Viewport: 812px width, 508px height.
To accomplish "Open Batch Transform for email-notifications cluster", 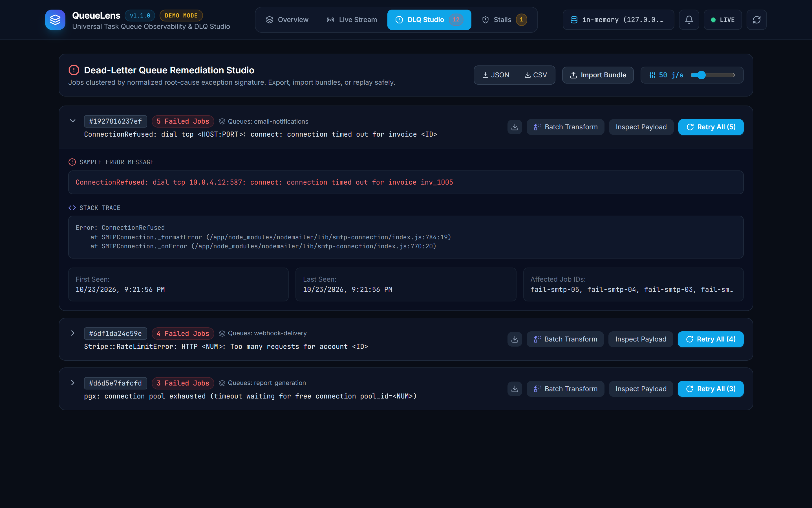I will (565, 127).
